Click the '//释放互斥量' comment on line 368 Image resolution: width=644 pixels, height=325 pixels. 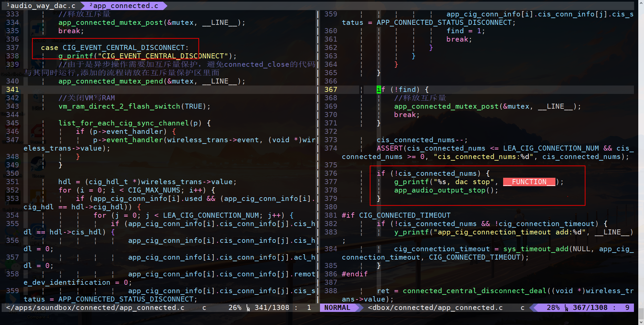(420, 98)
